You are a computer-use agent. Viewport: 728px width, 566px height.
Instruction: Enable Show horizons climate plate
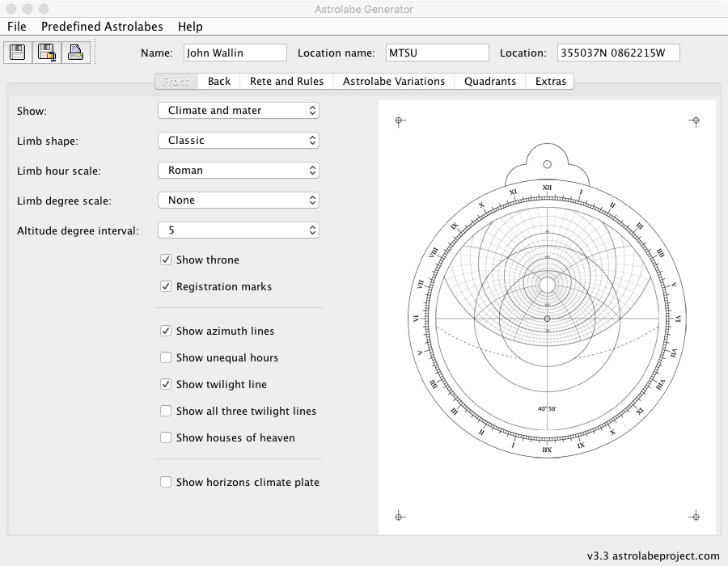tap(166, 482)
